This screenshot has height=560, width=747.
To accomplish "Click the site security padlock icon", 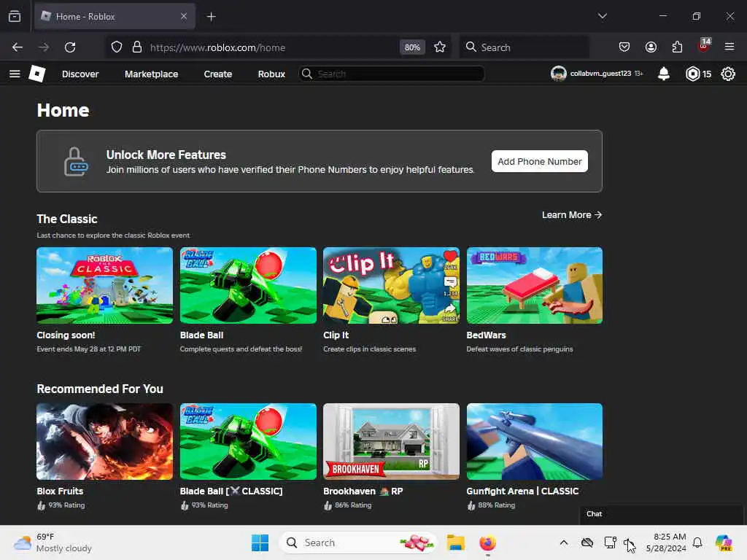I will click(x=137, y=47).
